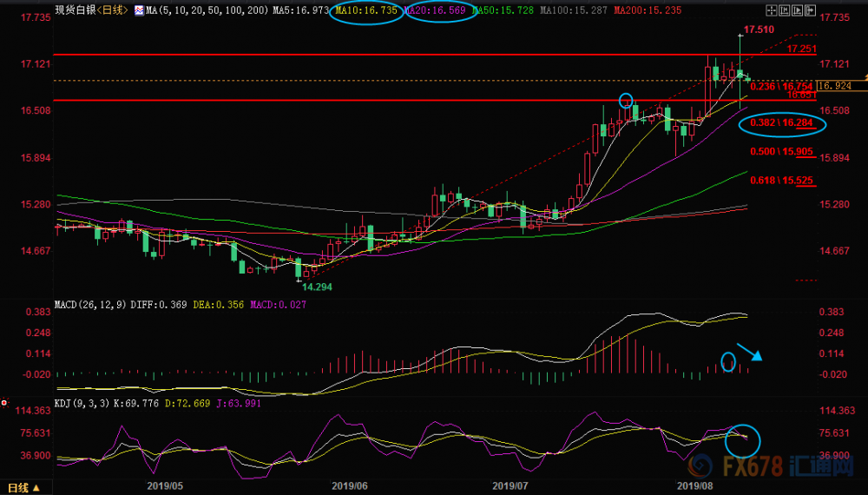Click the shrink chart axis icon
The width and height of the screenshot is (868, 495).
click(785, 10)
